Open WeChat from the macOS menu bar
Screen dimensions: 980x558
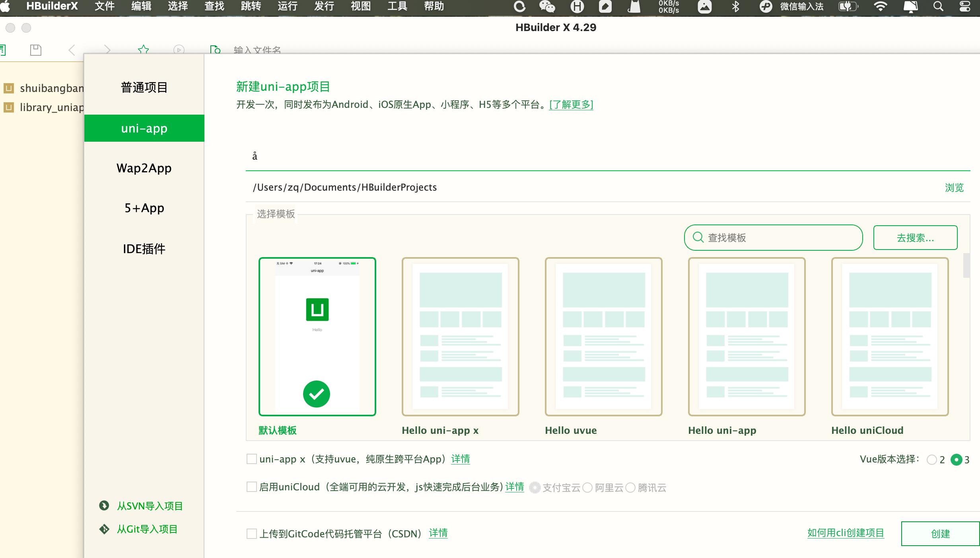pos(547,6)
